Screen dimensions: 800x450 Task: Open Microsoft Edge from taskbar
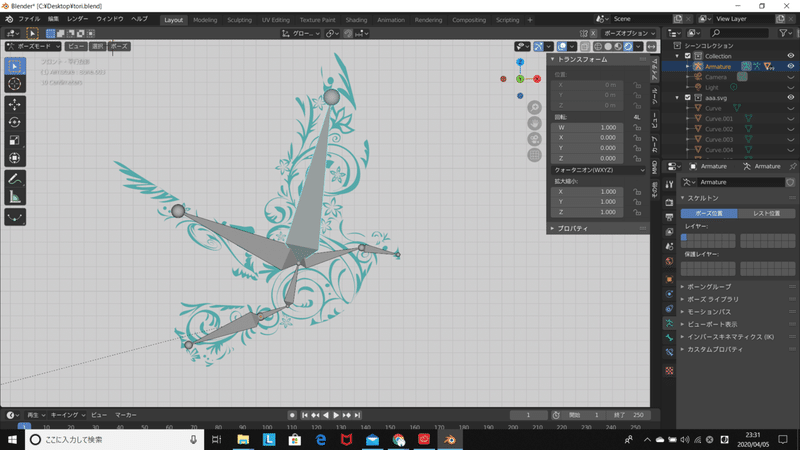[x=320, y=439]
